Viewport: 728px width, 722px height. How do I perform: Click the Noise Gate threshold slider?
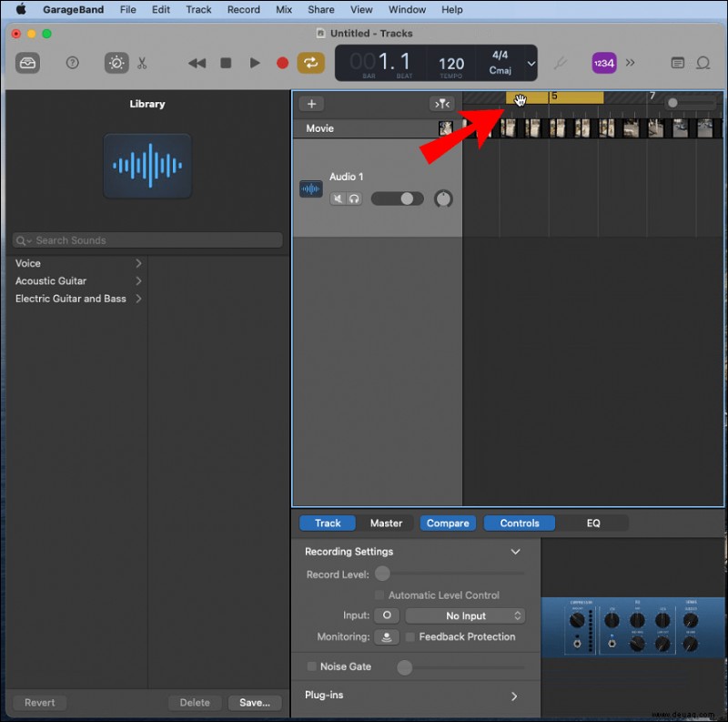[x=404, y=667]
